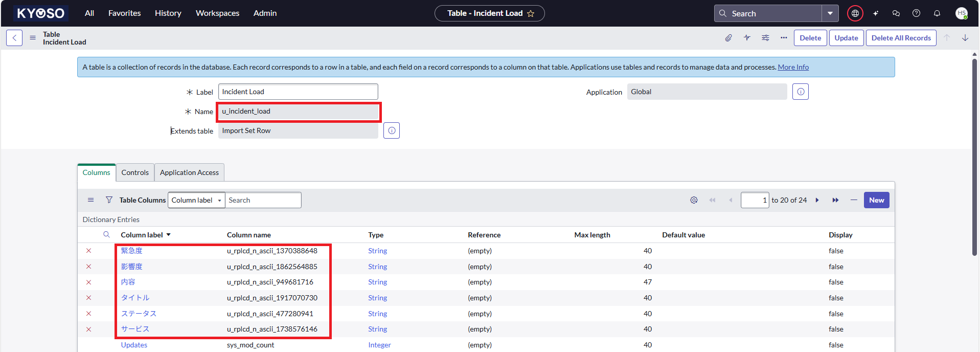Click the vertical page scrollbar
This screenshot has width=980, height=352.
[x=974, y=153]
